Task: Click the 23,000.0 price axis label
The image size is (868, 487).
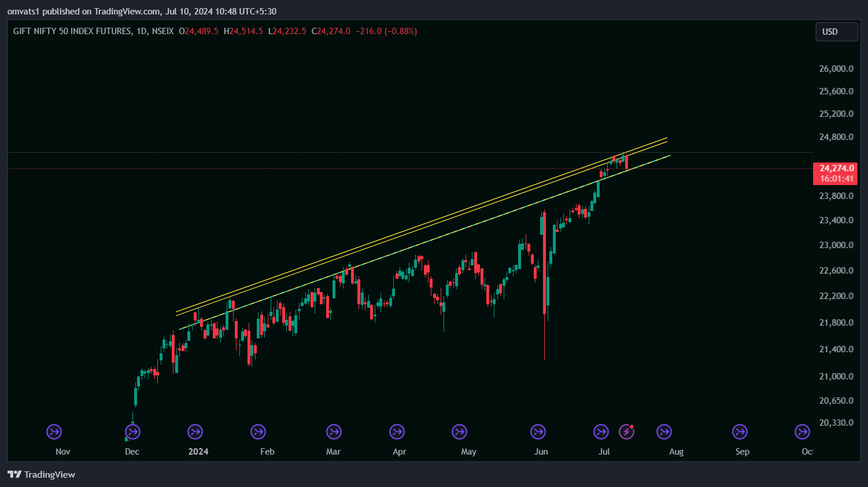Action: 836,245
